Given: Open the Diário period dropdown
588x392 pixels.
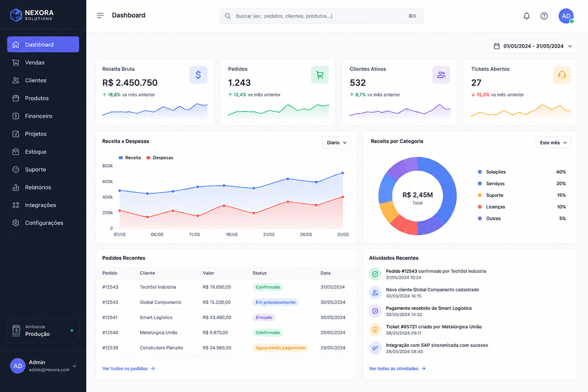Looking at the screenshot, I should pos(337,143).
